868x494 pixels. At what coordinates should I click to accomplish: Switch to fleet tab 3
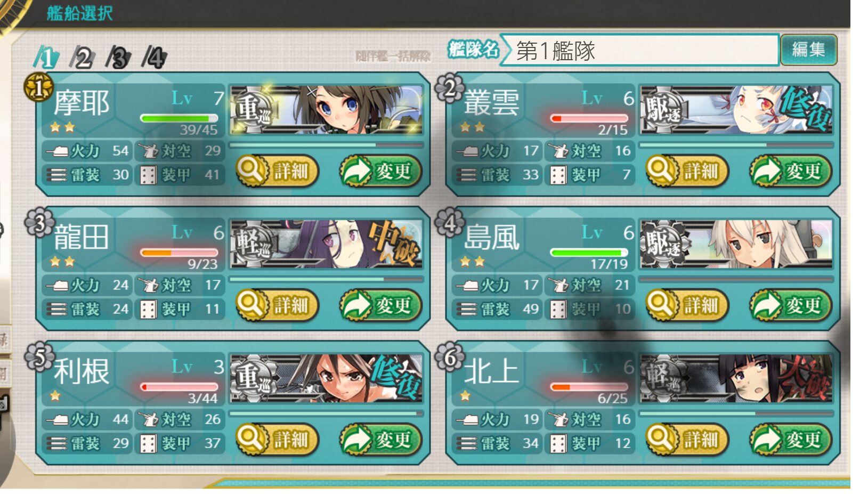(118, 57)
